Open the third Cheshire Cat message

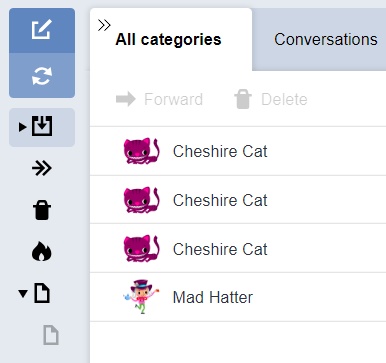pyautogui.click(x=238, y=248)
